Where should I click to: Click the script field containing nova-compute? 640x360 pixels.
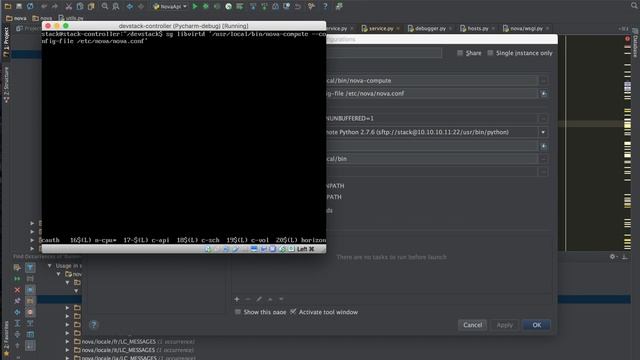pyautogui.click(x=431, y=80)
